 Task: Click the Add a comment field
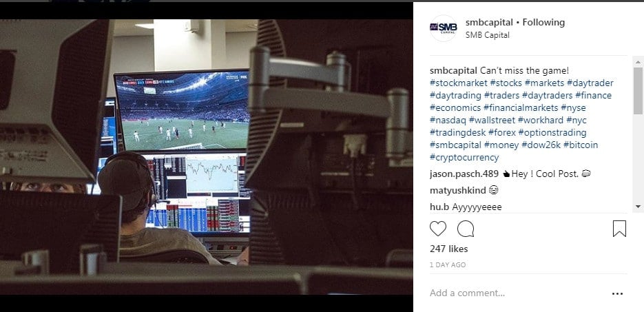[x=517, y=293]
